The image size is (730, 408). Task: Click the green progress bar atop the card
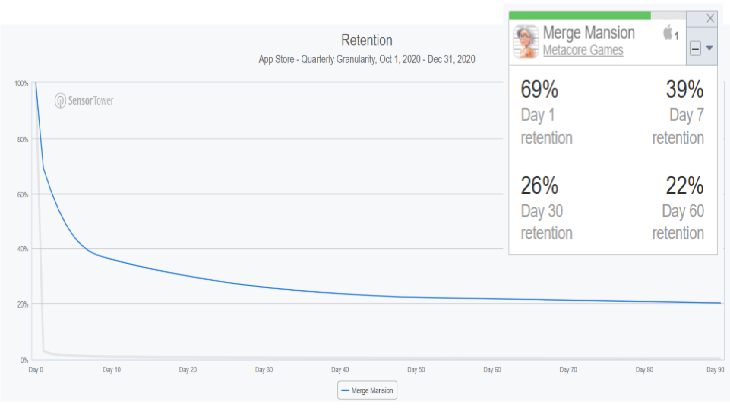[x=580, y=16]
